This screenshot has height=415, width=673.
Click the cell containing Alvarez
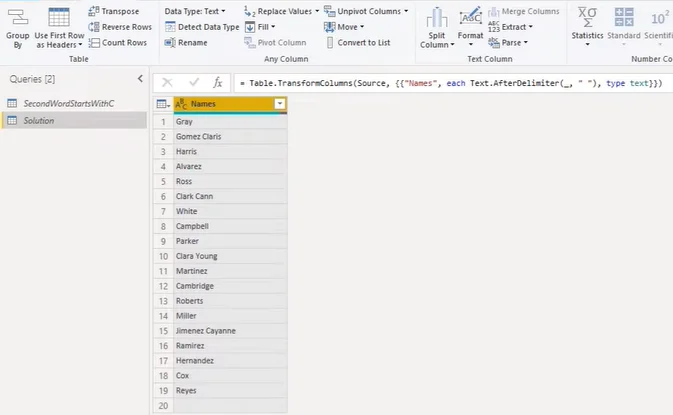230,167
